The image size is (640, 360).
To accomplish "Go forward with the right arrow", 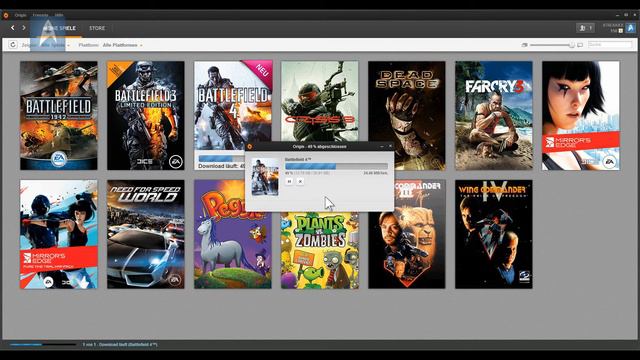I will (x=24, y=28).
